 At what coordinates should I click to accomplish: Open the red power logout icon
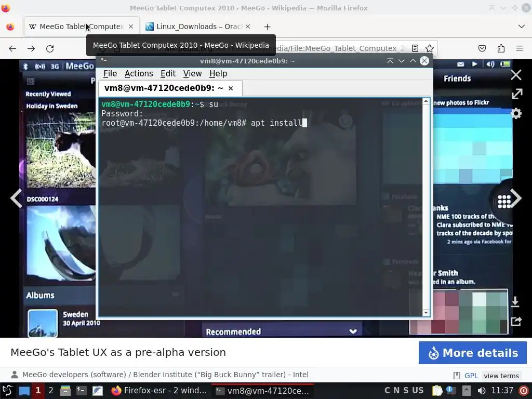[x=524, y=391]
